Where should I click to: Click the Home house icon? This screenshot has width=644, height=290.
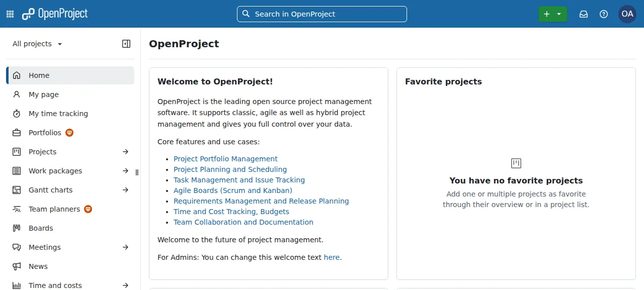tap(17, 75)
